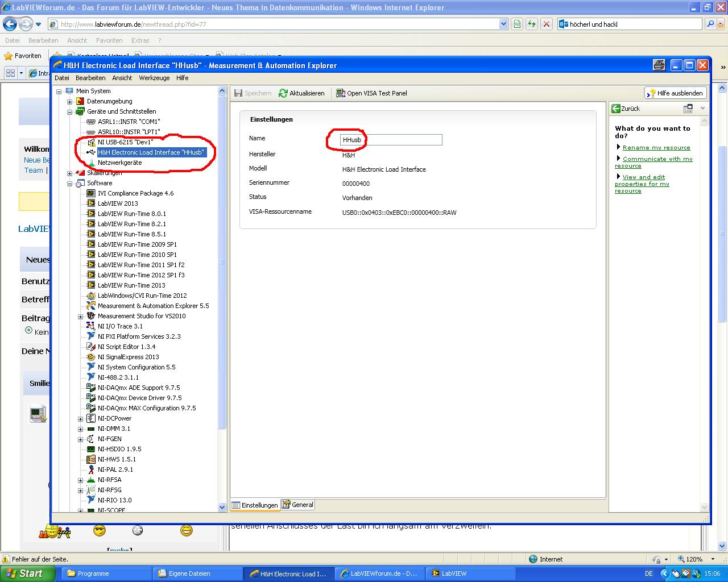Click the help pane window layout icon
728x582 pixels.
688,108
